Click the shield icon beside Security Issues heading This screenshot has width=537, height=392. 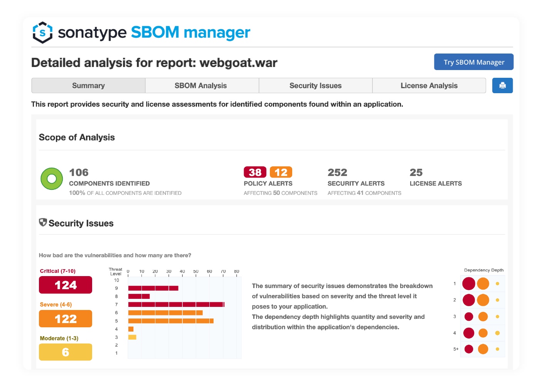pos(43,222)
